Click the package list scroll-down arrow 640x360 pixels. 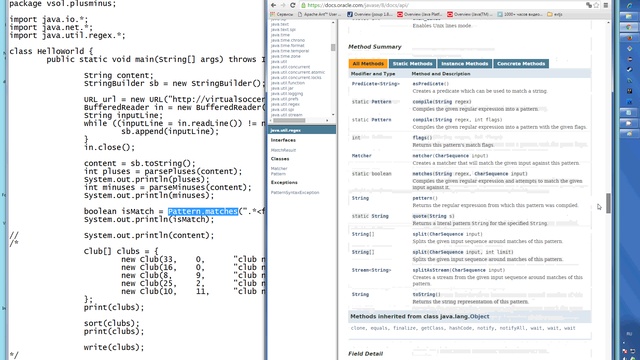(333, 115)
